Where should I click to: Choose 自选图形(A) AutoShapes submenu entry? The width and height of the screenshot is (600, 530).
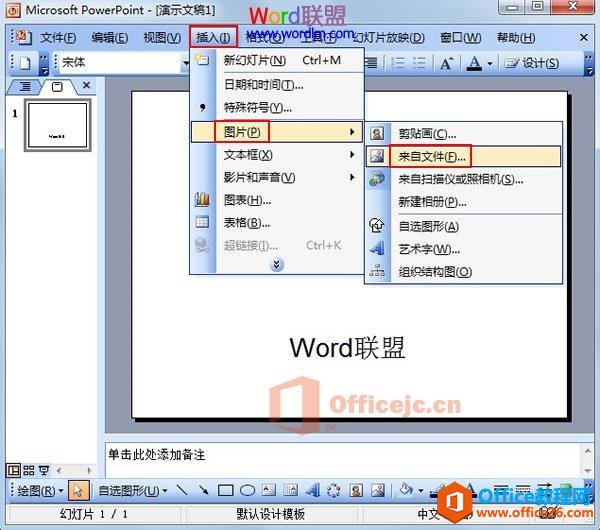point(463,226)
